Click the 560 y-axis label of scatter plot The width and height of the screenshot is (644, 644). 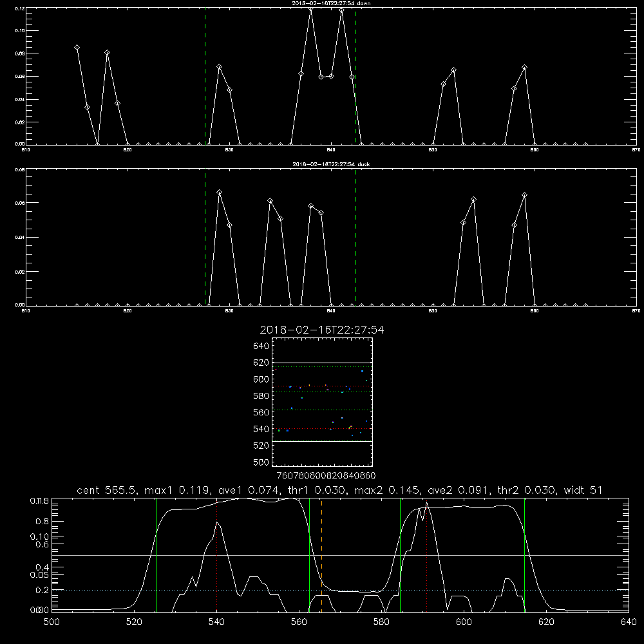tap(261, 412)
